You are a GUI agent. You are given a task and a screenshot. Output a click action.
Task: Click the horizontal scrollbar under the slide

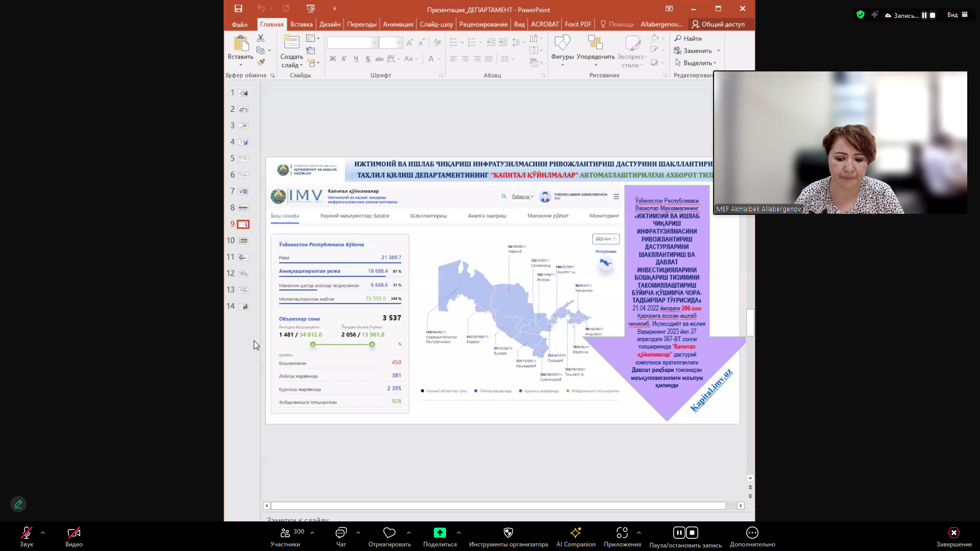coord(498,506)
